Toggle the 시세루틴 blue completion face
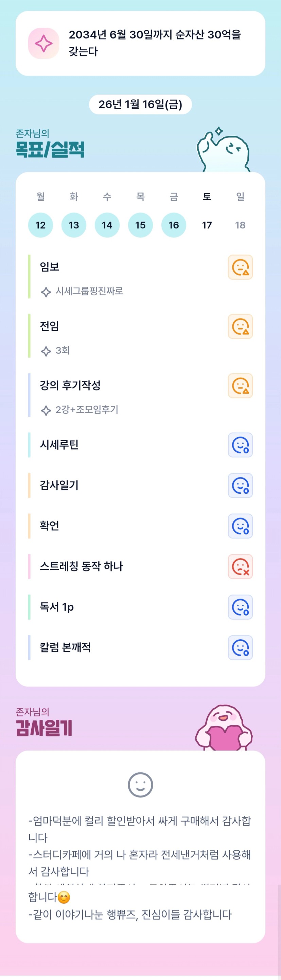The height and width of the screenshot is (980, 281). pos(240,445)
